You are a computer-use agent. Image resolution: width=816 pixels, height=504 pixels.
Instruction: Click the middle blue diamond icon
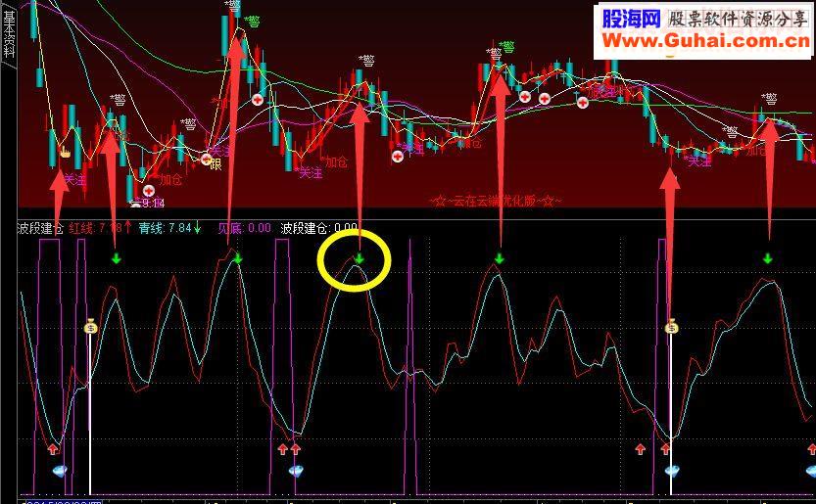pyautogui.click(x=296, y=472)
